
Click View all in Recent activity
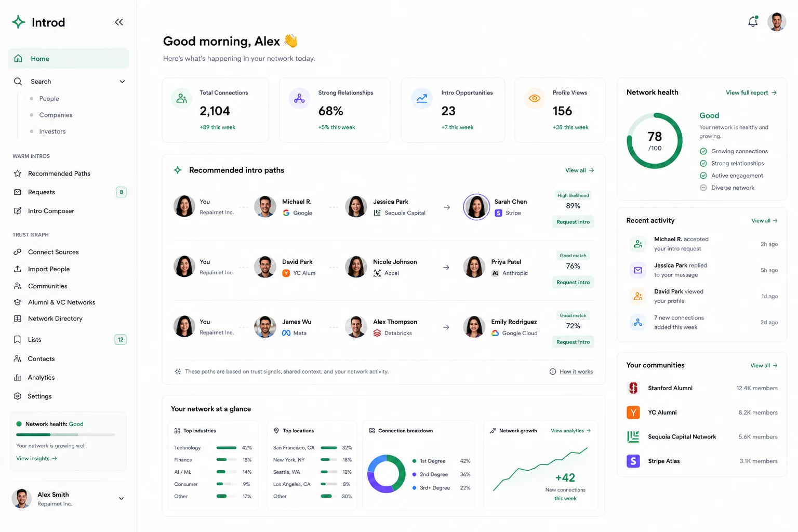765,221
